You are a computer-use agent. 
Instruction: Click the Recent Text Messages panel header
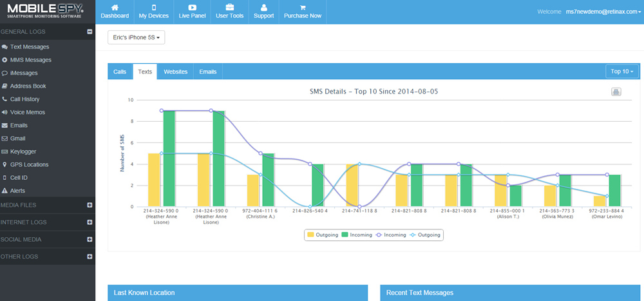(509, 293)
